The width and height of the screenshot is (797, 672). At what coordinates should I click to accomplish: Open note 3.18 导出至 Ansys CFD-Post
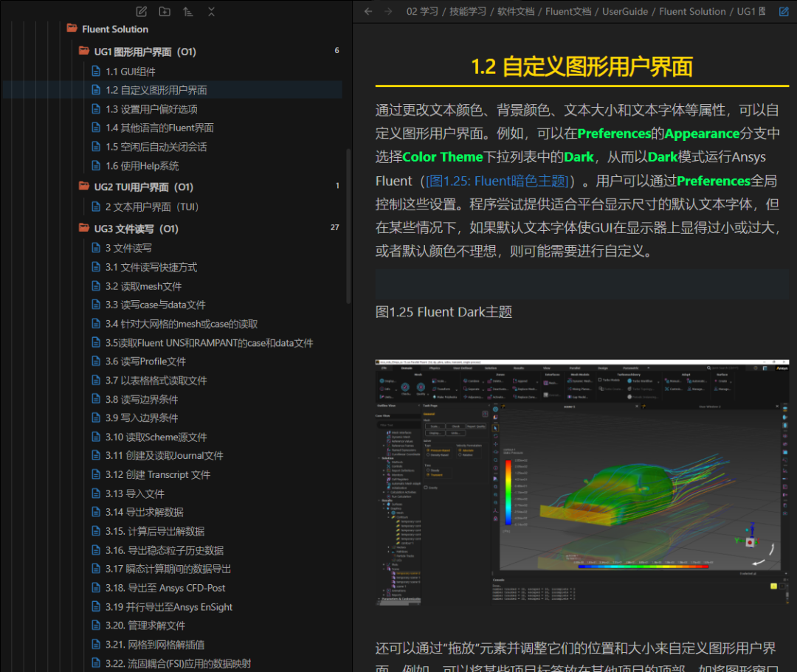pyautogui.click(x=165, y=588)
